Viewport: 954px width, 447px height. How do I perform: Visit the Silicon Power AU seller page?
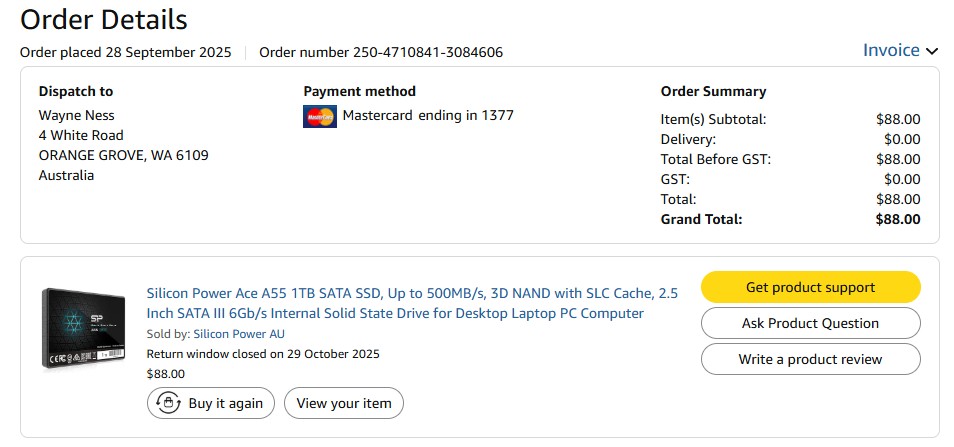pos(239,334)
